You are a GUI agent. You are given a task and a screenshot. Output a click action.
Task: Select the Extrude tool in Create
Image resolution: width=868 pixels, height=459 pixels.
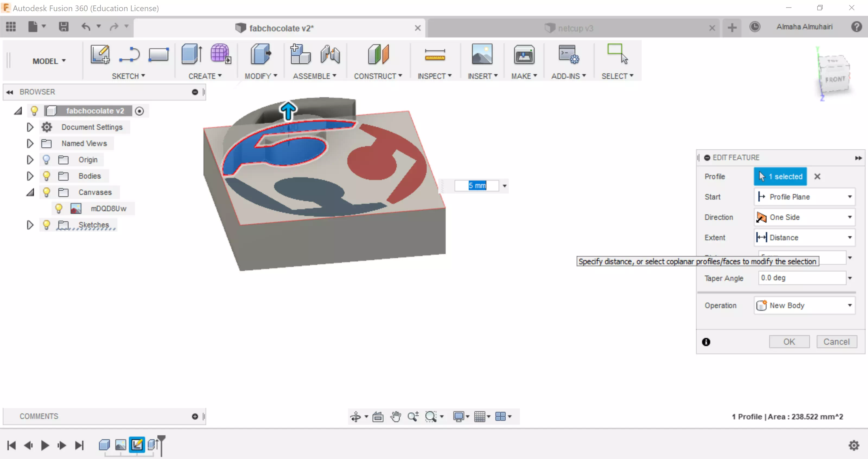pos(192,54)
